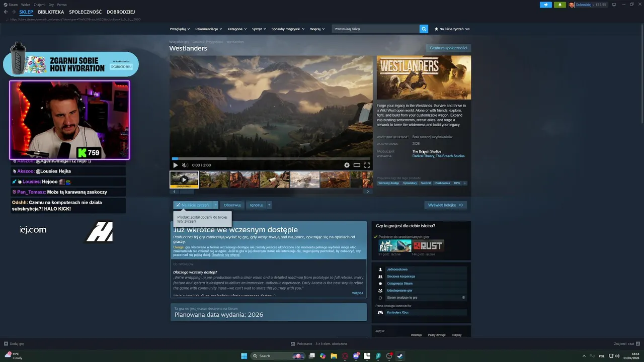
Task: Click the Przeszukaj sklep search field
Action: [x=376, y=29]
